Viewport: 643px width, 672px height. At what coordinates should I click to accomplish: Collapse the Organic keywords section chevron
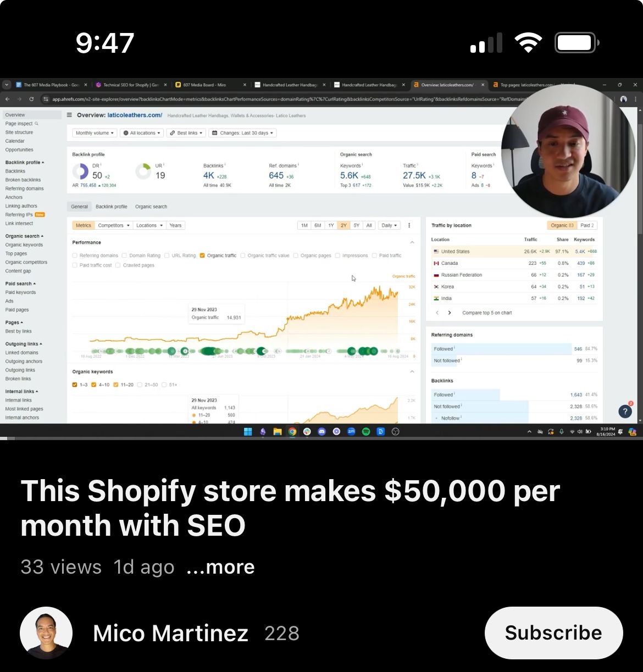tap(412, 372)
